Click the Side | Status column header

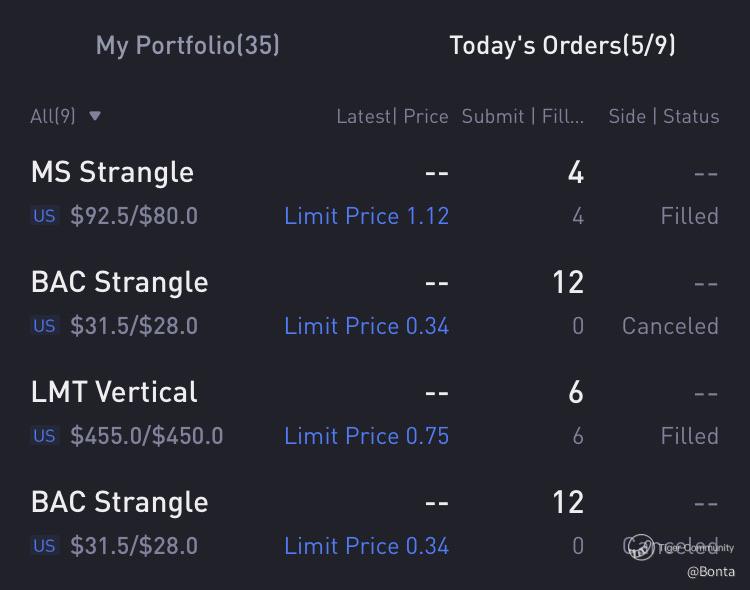point(663,117)
